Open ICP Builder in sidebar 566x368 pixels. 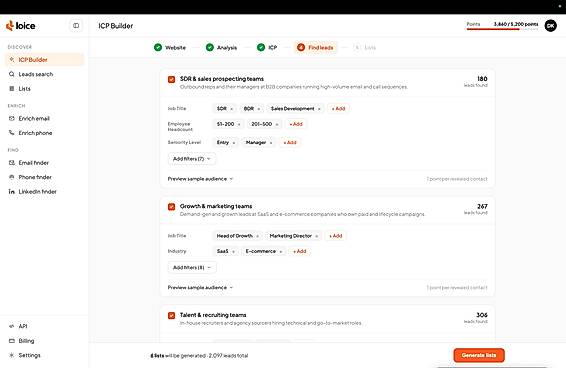[x=44, y=60]
